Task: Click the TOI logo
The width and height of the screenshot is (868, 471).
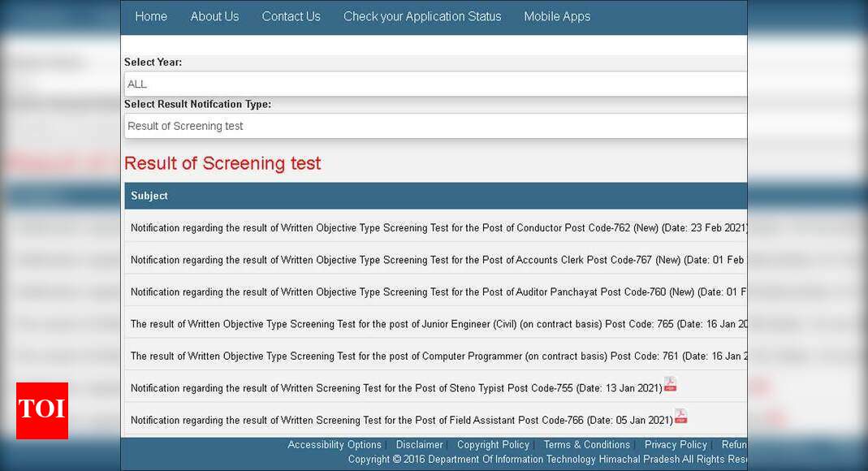Action: [x=42, y=410]
